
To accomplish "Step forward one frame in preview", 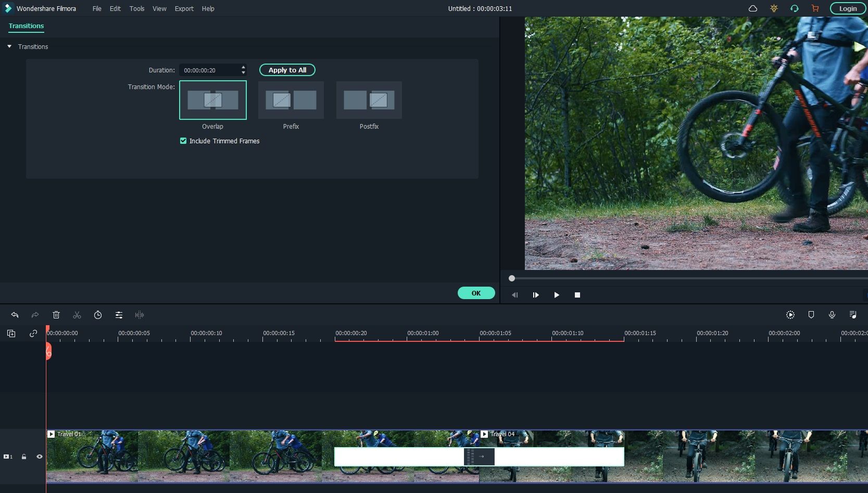I will coord(536,295).
